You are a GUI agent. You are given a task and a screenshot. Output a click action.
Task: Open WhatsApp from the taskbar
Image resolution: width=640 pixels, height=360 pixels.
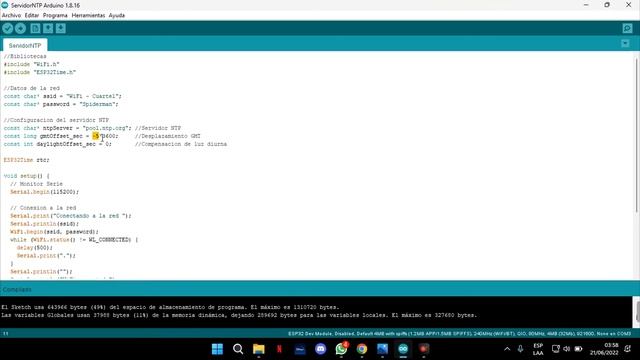click(341, 349)
